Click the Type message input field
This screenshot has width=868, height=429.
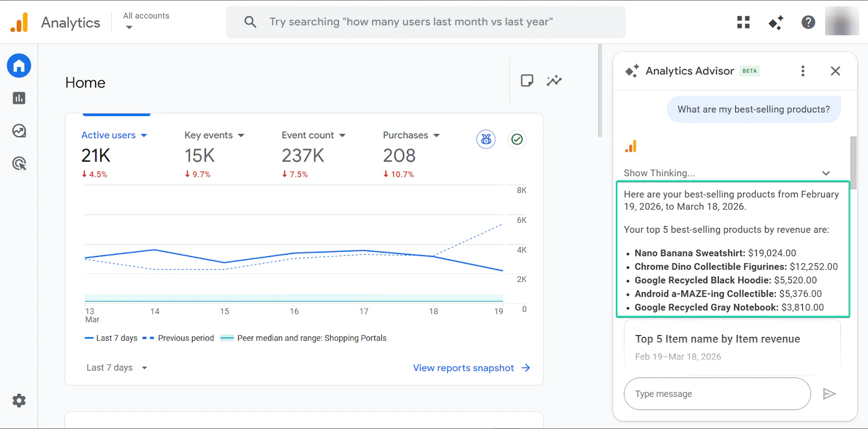(717, 394)
